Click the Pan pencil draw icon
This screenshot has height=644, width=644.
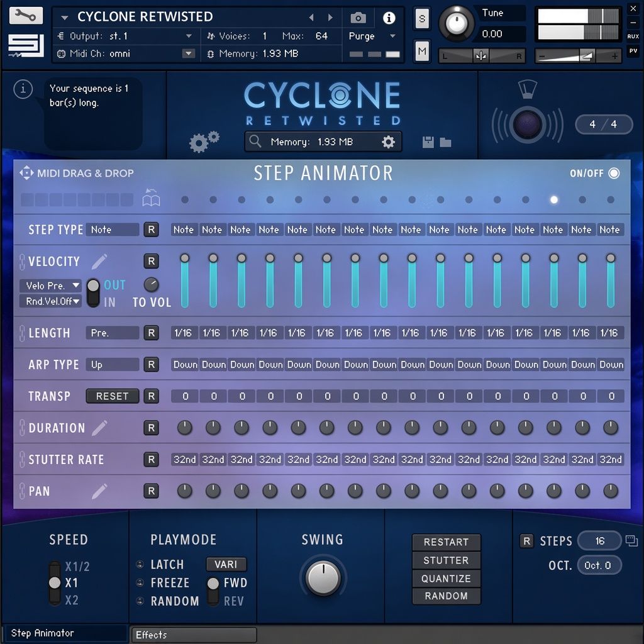(x=99, y=491)
